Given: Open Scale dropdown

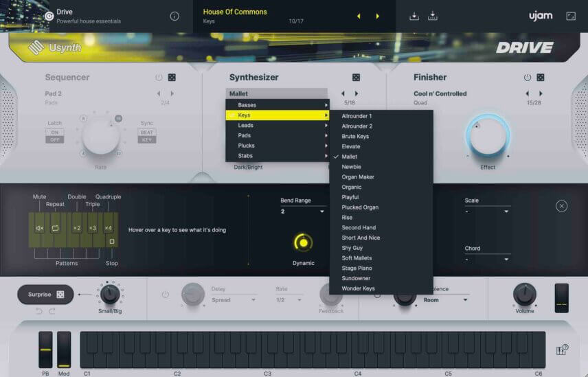Looking at the screenshot, I should (x=487, y=212).
